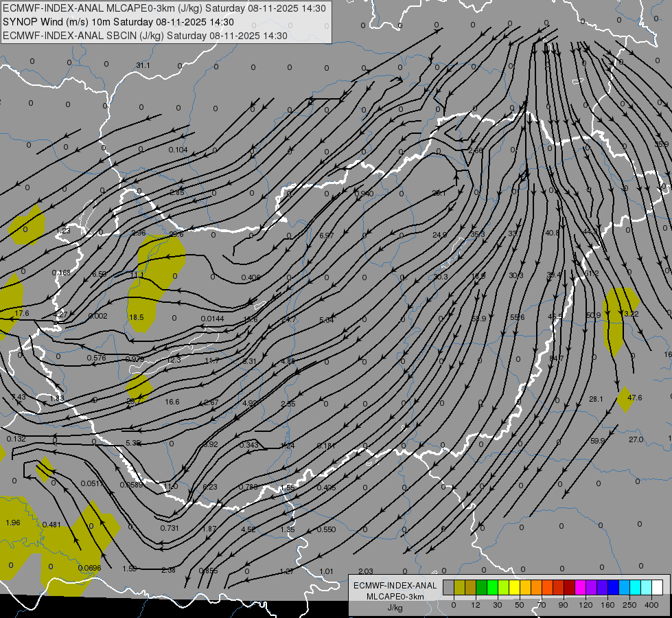The height and width of the screenshot is (618, 672).
Task: Click the grey swatch in the MLCAPE legend
Action: (x=449, y=587)
